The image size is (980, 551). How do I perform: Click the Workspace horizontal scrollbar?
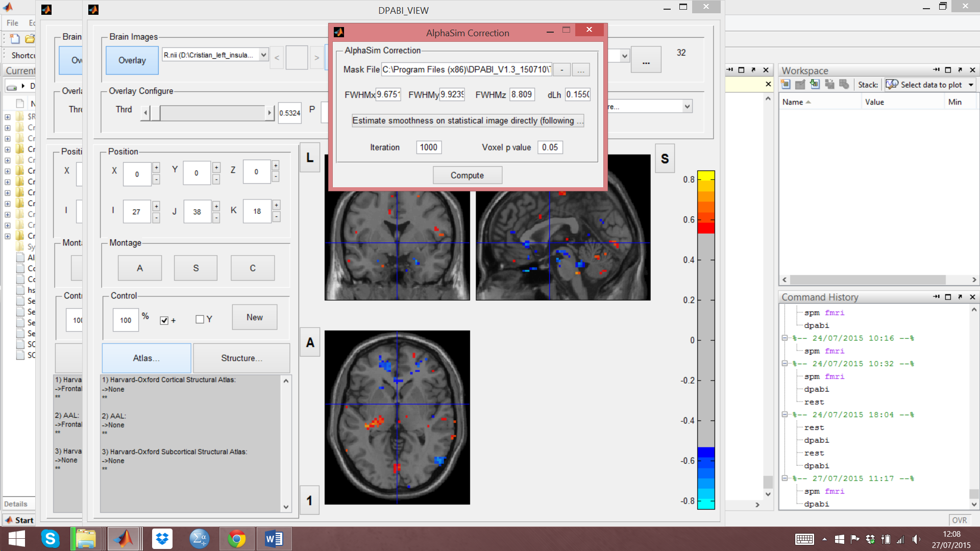click(868, 280)
